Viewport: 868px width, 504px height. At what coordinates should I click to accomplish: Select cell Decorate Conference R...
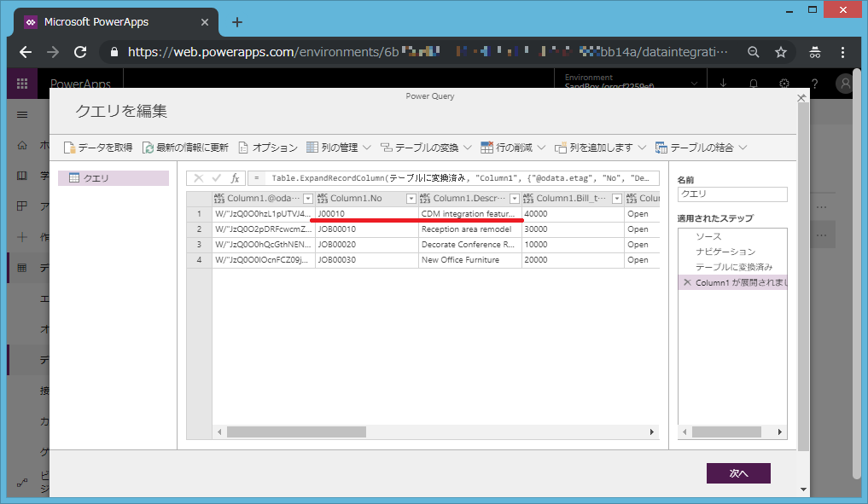coord(470,245)
